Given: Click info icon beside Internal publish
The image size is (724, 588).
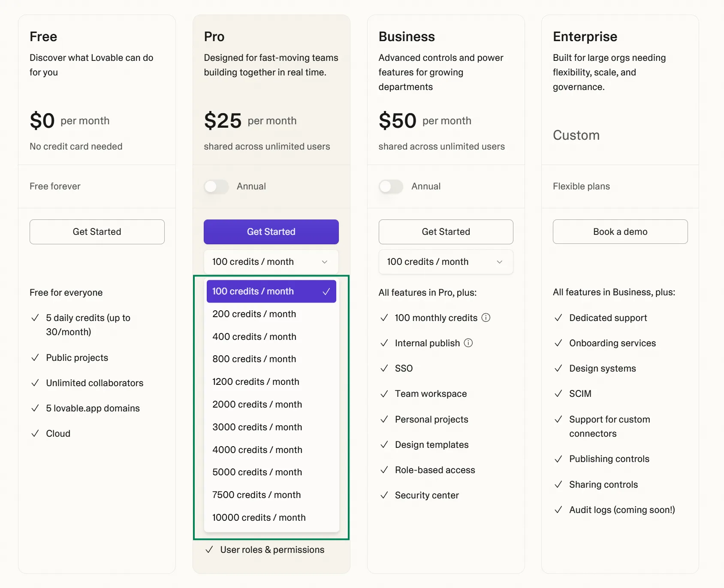Looking at the screenshot, I should (468, 343).
